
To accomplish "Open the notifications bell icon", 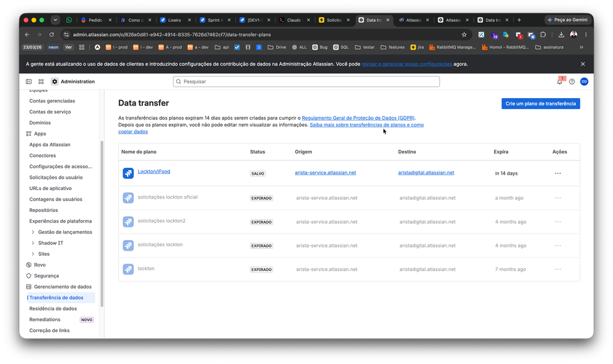I will (x=560, y=82).
